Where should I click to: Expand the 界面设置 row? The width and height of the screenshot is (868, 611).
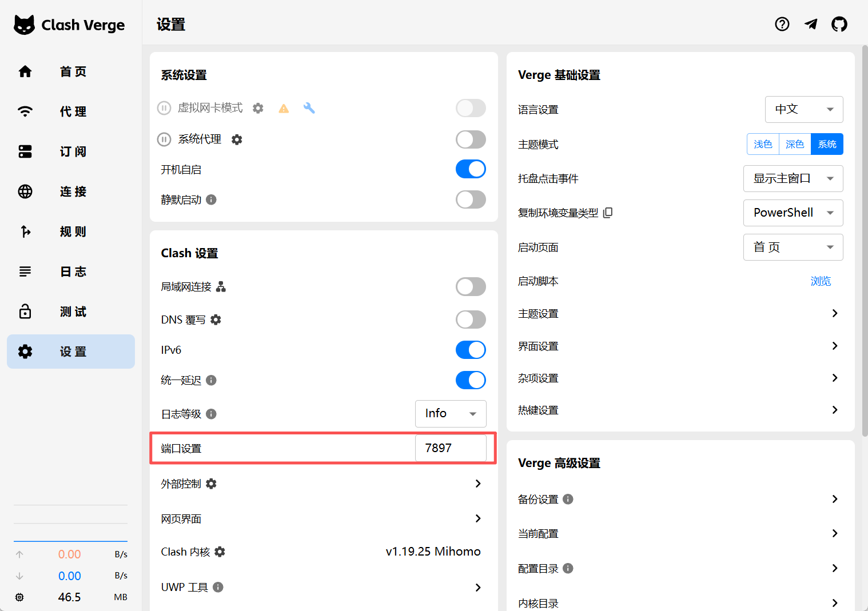(680, 346)
